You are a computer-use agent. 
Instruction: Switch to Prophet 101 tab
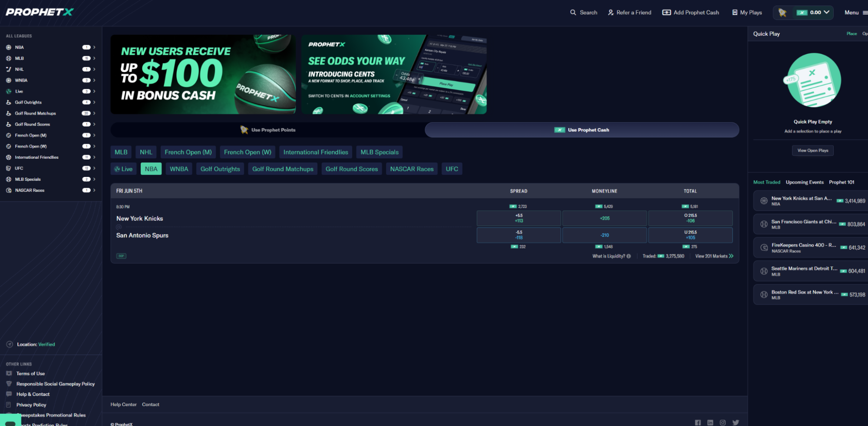point(842,182)
